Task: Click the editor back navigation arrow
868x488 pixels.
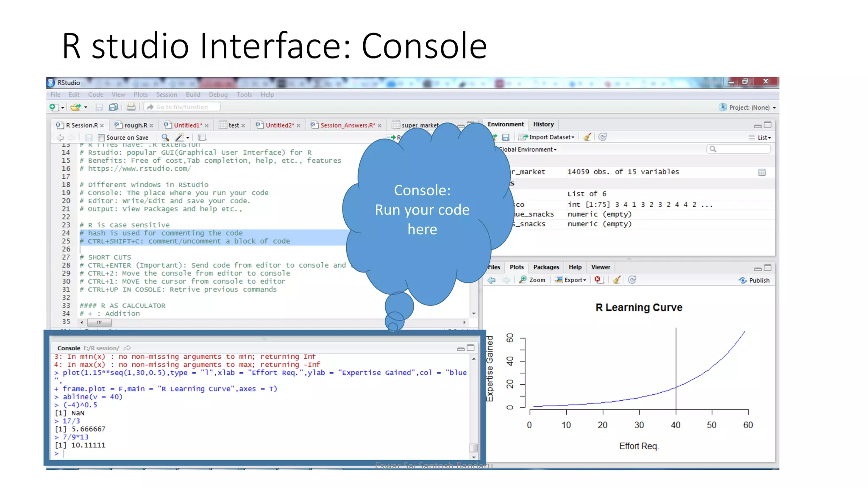Action: [x=61, y=138]
